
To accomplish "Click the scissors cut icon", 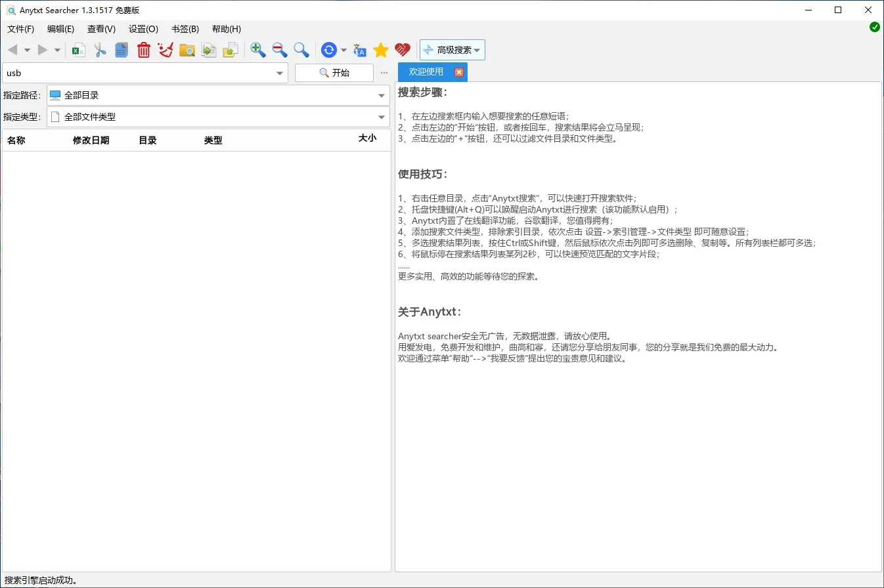I will pyautogui.click(x=100, y=50).
